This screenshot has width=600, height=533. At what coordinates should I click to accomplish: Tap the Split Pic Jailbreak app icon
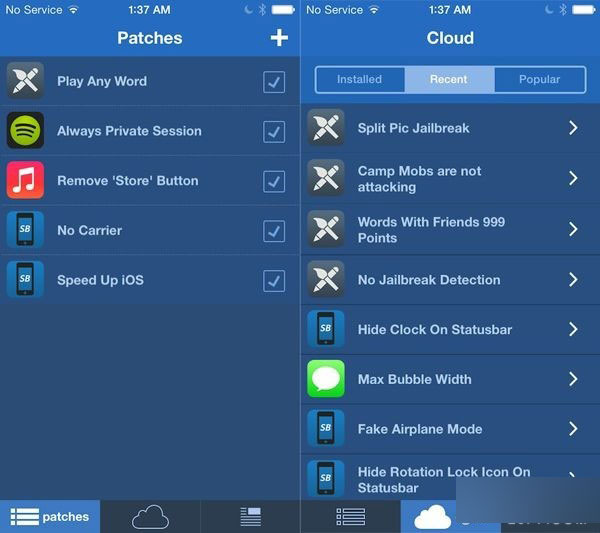(x=326, y=127)
